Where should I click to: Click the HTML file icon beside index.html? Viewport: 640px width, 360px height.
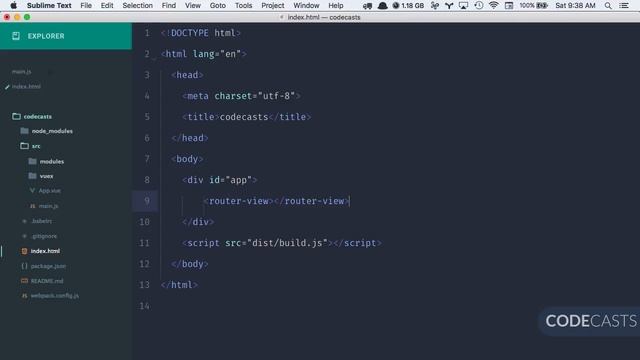point(24,251)
